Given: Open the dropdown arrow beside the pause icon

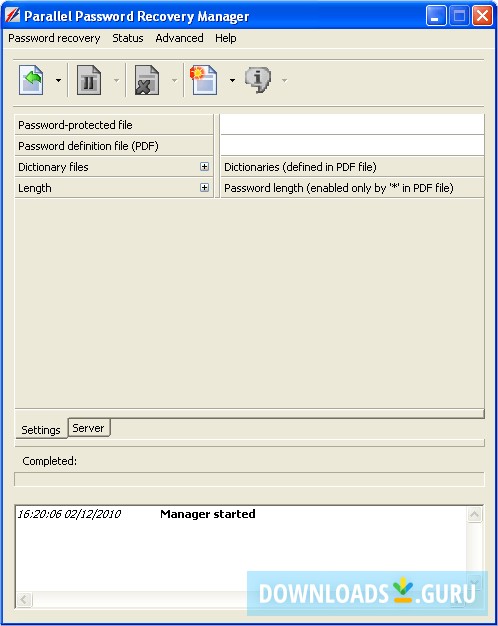Looking at the screenshot, I should point(116,80).
